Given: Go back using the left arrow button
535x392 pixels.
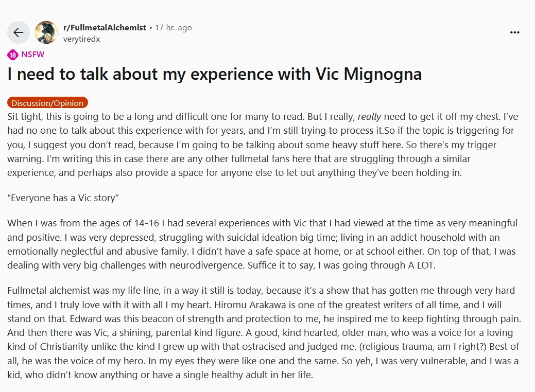Looking at the screenshot, I should tap(19, 32).
